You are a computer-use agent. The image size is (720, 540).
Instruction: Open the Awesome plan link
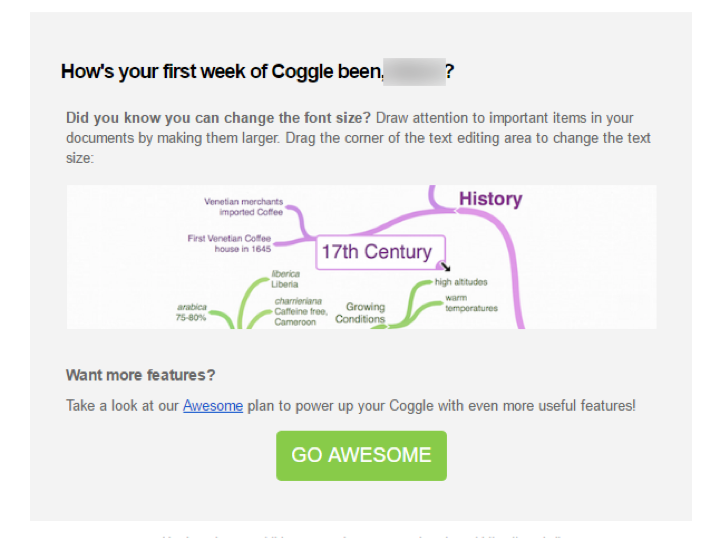click(212, 406)
